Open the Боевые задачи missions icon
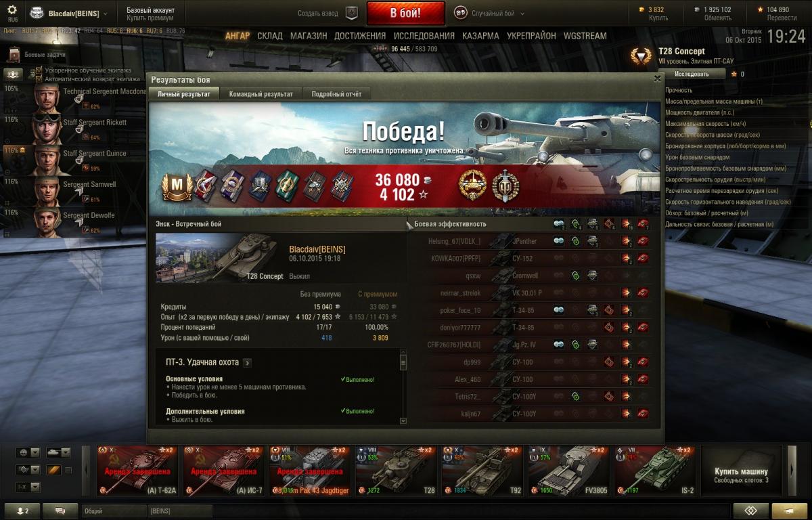Image resolution: width=812 pixels, height=520 pixels. click(14, 54)
